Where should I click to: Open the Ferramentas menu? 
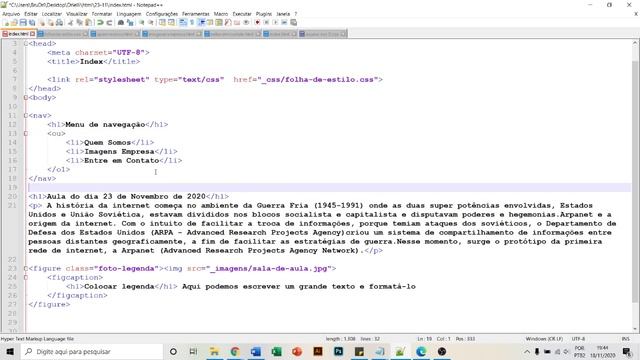196,14
